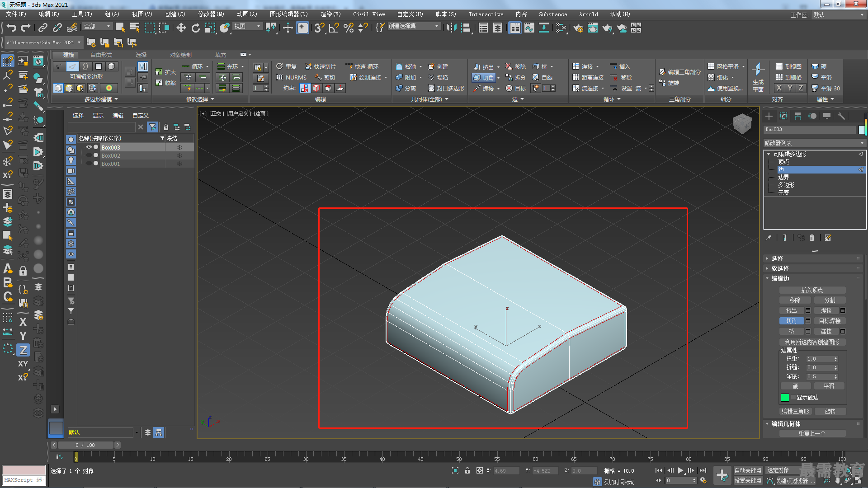The width and height of the screenshot is (868, 488).
Task: Click the Configure Modifier Sets icon
Action: pyautogui.click(x=828, y=238)
